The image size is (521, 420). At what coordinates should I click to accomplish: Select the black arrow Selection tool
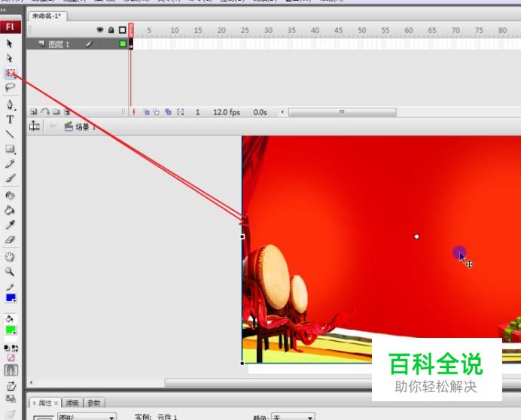pyautogui.click(x=9, y=44)
